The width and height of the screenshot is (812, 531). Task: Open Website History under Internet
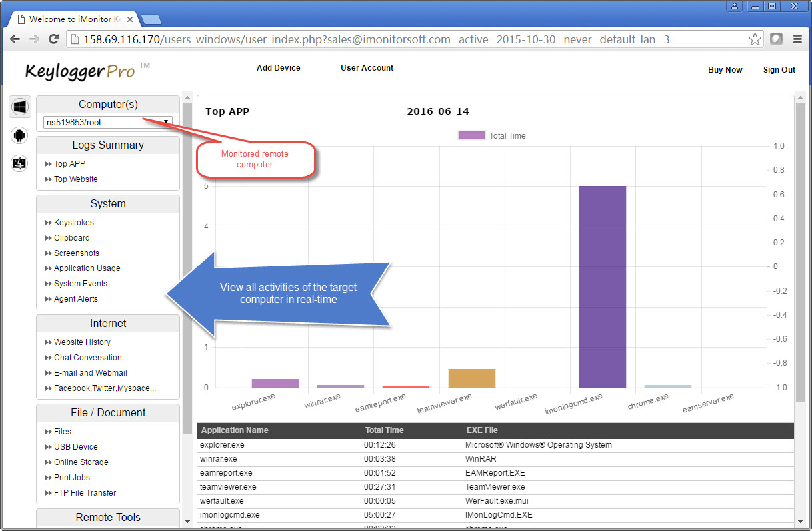[x=82, y=342]
